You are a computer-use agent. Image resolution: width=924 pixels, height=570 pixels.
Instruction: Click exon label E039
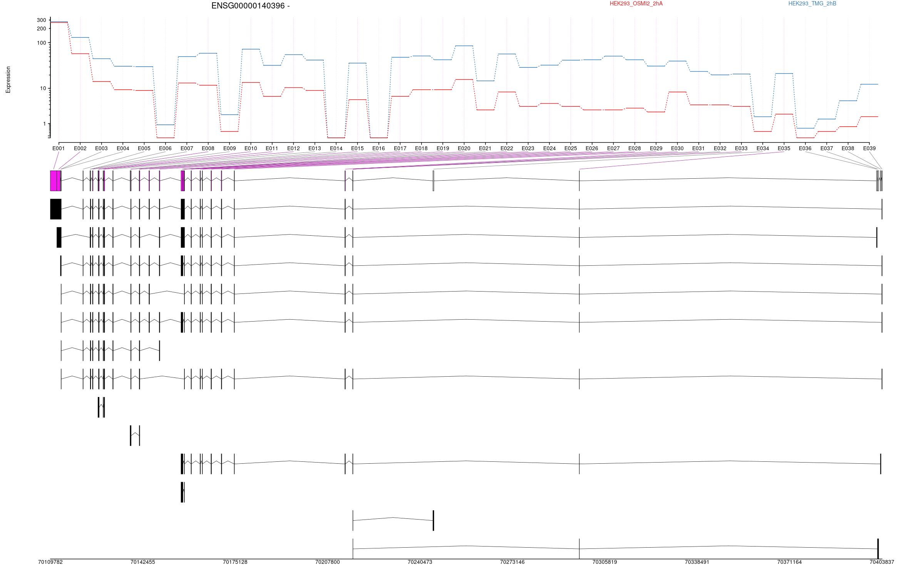(869, 148)
